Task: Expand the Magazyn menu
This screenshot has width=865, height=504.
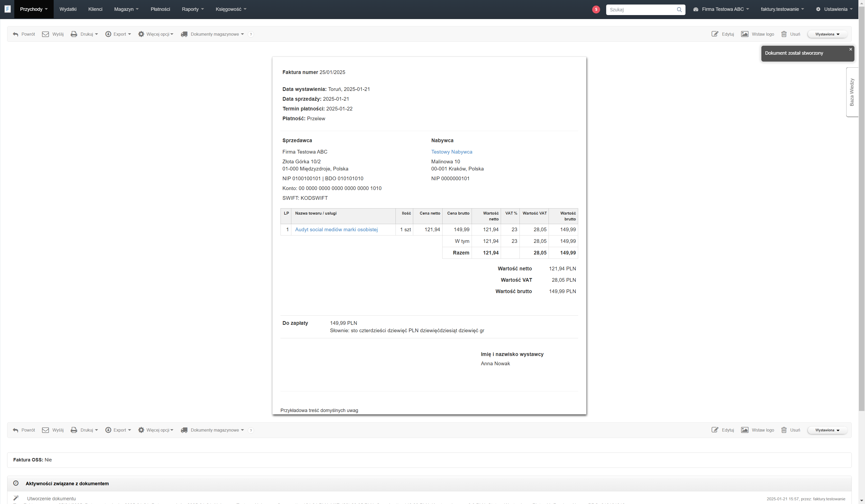Action: pyautogui.click(x=126, y=9)
